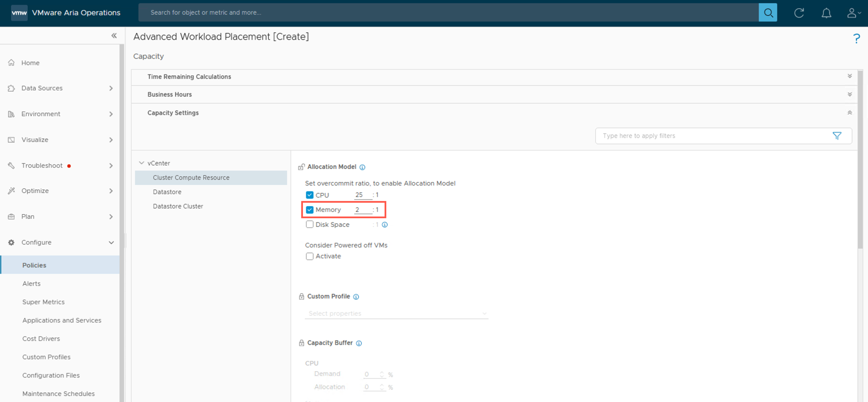Click the blue help question mark
Screen dimensions: 868x402
856,38
